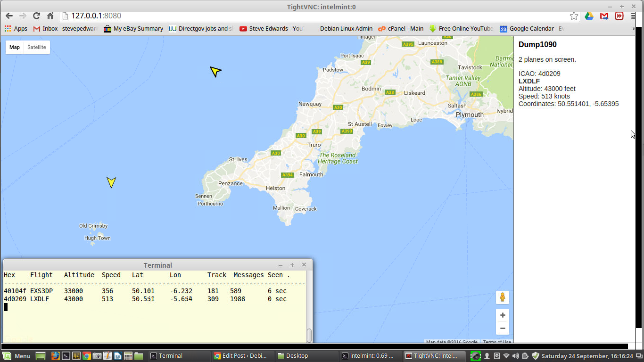The width and height of the screenshot is (644, 362).
Task: Select the plane icon above Old Grimsby
Action: coord(111,182)
